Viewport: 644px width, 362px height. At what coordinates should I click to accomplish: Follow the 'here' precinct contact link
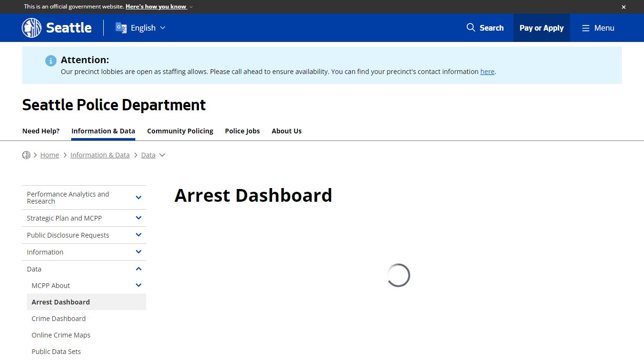point(487,72)
